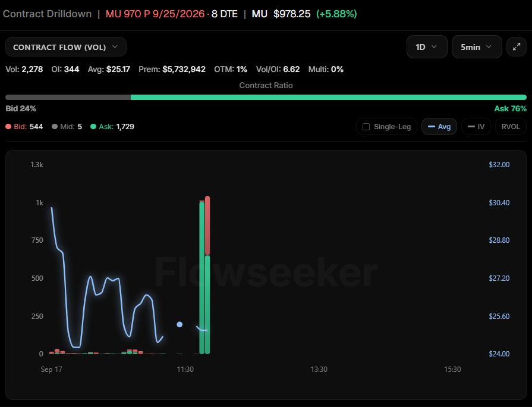Click the +5.88% change value
This screenshot has height=407, width=532.
click(x=336, y=14)
